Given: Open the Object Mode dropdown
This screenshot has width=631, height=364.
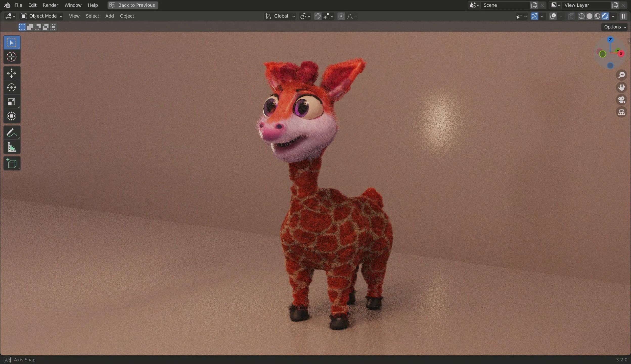Looking at the screenshot, I should pos(41,16).
